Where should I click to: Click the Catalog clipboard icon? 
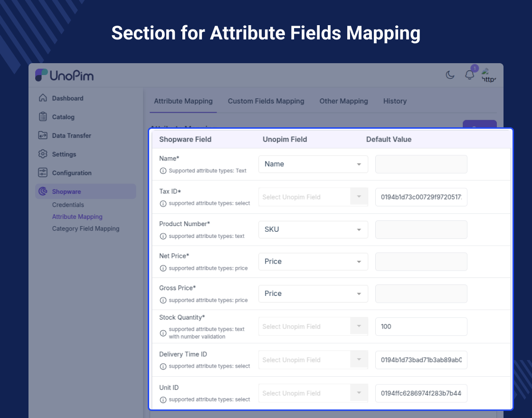pyautogui.click(x=43, y=117)
